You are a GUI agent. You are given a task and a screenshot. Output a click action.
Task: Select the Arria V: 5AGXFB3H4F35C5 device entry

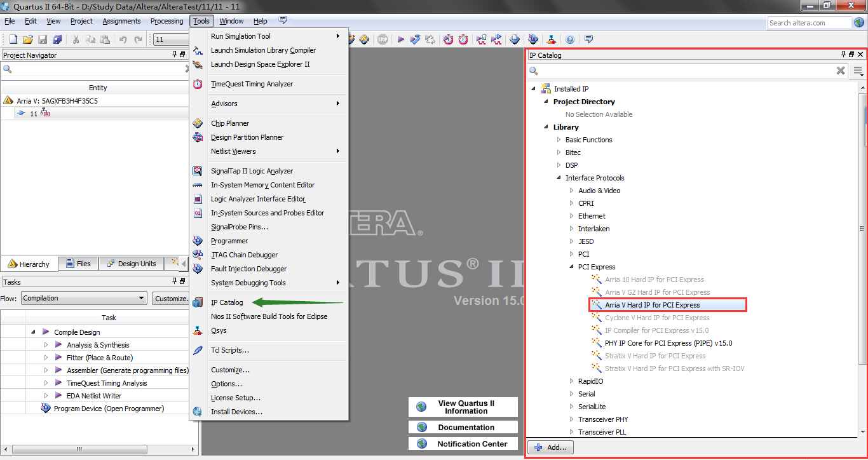[x=57, y=100]
